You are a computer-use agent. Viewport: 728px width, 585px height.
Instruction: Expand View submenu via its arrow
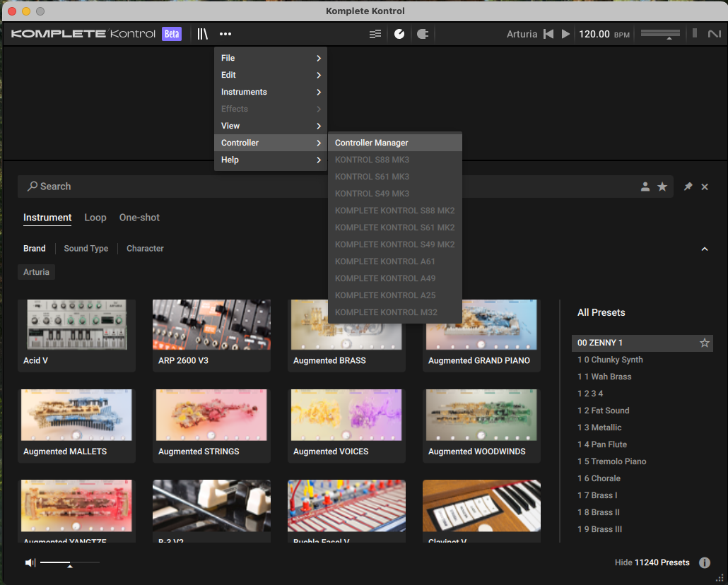pos(319,126)
